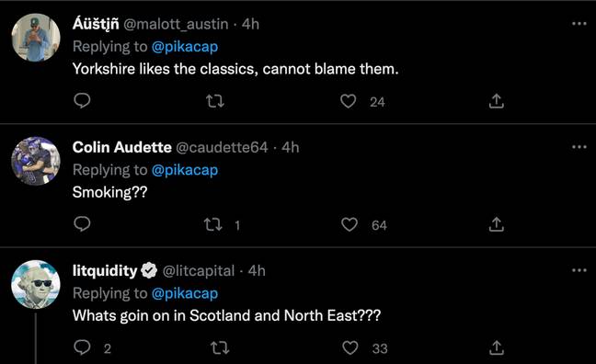
Task: Share Austin's tweet via share icon
Action: point(497,101)
